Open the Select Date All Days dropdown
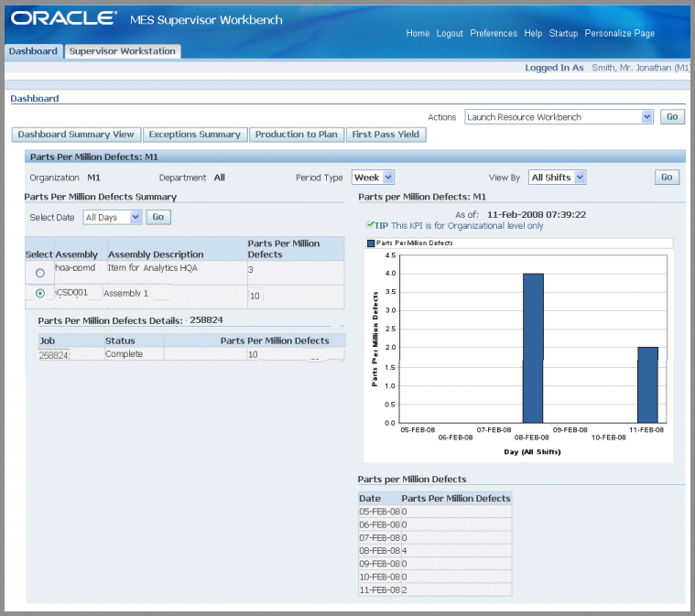Viewport: 695px width, 616px height. pos(113,217)
